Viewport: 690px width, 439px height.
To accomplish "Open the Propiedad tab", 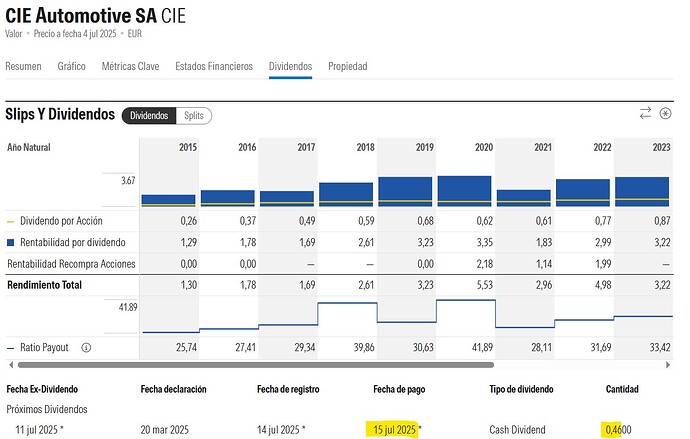I will coord(348,66).
